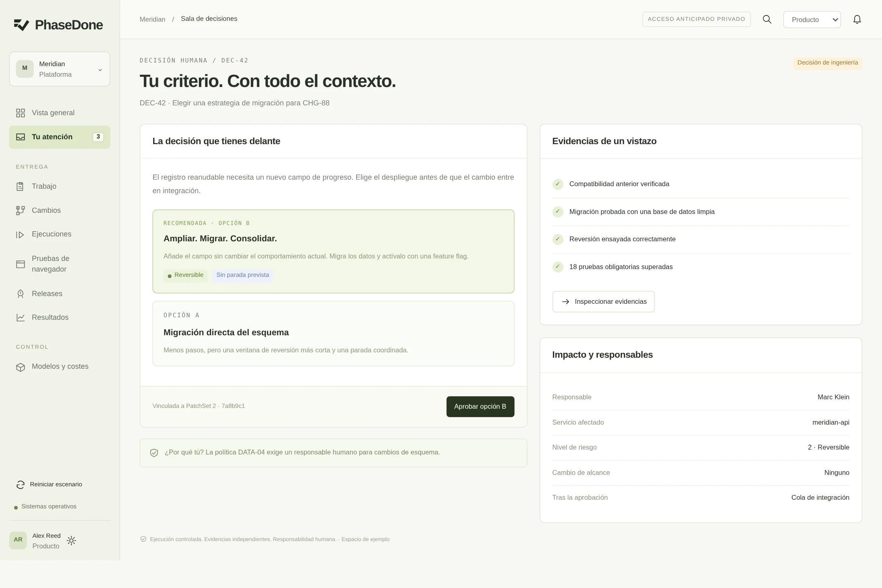The image size is (882, 588).
Task: Click the Pruebas de navegador window icon
Action: pyautogui.click(x=20, y=264)
